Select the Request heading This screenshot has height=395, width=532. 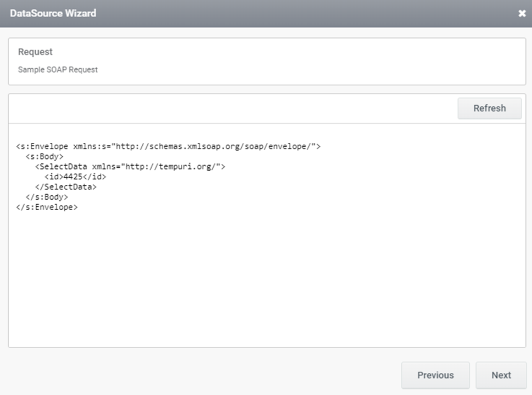35,52
